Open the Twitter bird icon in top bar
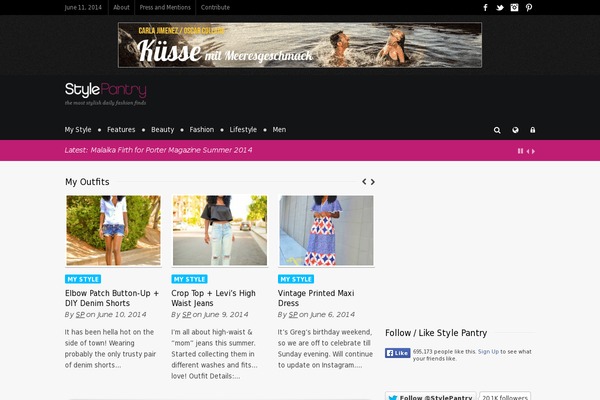This screenshot has width=600, height=400. point(500,8)
